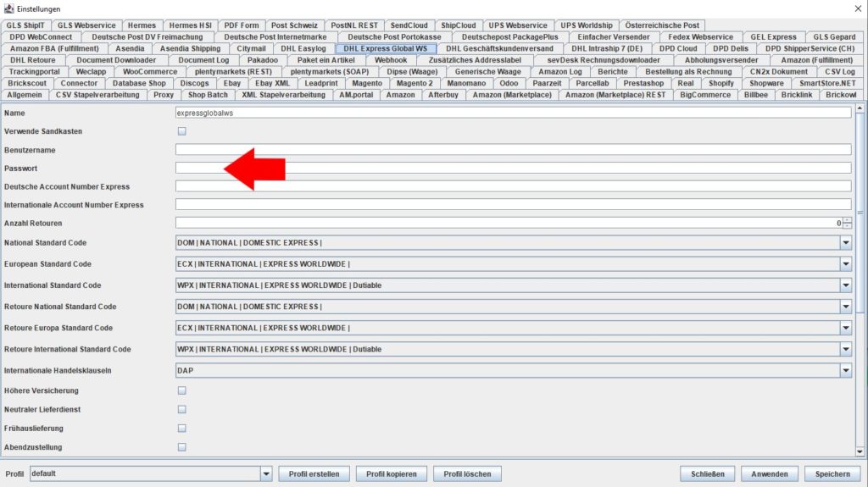
Task: Open the Shopware tab
Action: [x=766, y=84]
